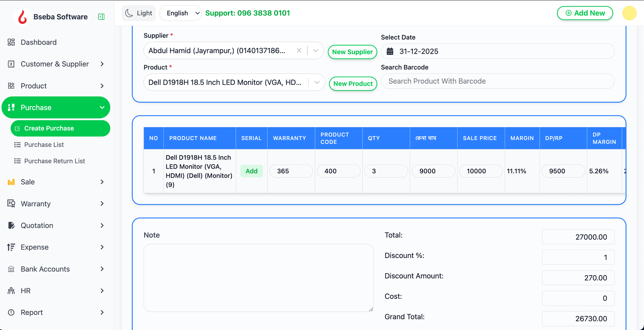This screenshot has width=644, height=330.
Task: Clear the selected supplier with the X icon
Action: click(x=299, y=51)
